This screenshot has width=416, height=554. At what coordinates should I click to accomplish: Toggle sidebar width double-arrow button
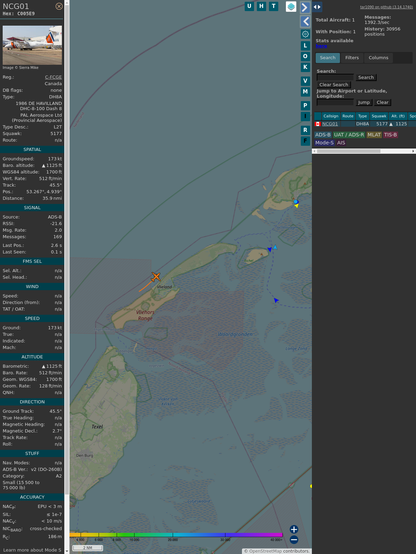(x=317, y=7)
